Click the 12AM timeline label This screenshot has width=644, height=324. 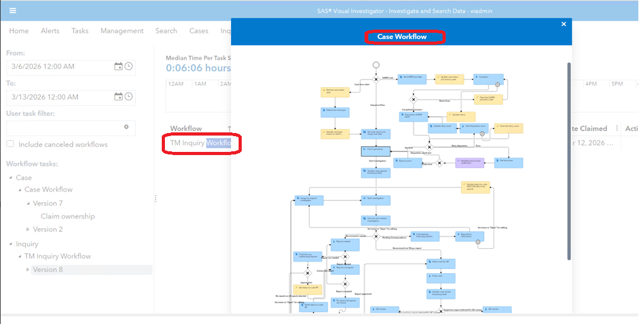[x=176, y=84]
